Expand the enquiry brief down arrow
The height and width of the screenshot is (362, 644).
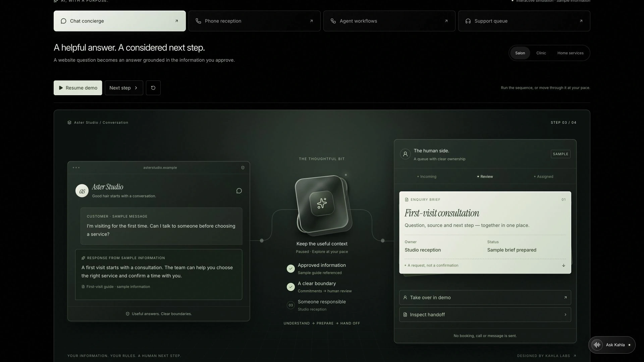(563, 265)
